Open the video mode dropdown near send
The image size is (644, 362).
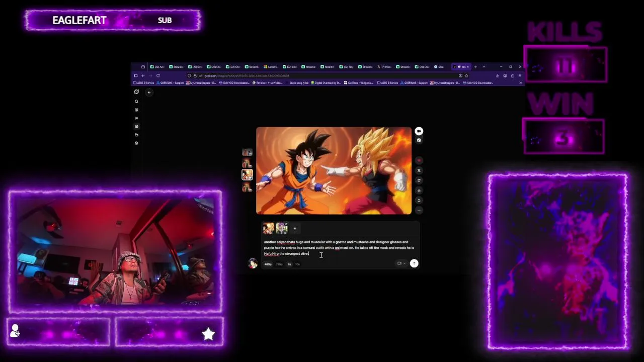click(x=401, y=263)
